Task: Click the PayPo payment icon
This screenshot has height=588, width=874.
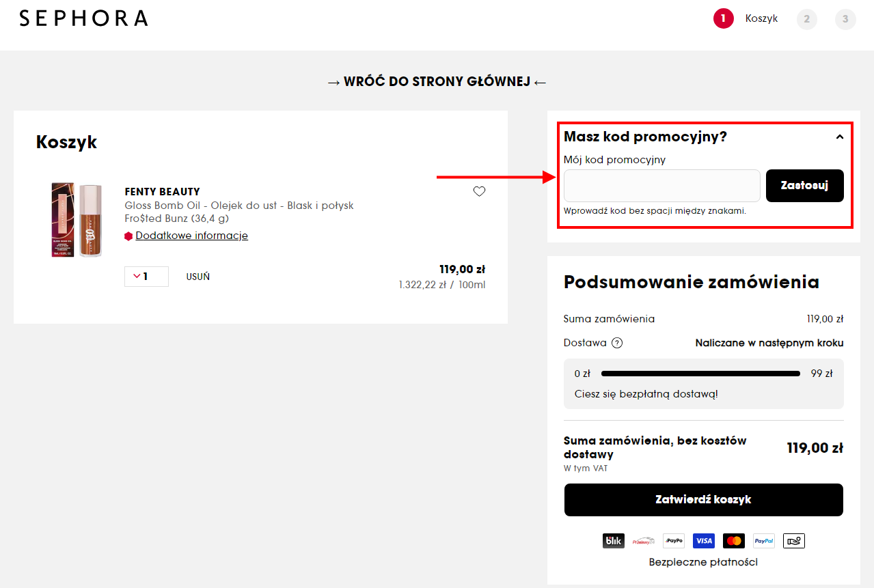Action: (674, 541)
